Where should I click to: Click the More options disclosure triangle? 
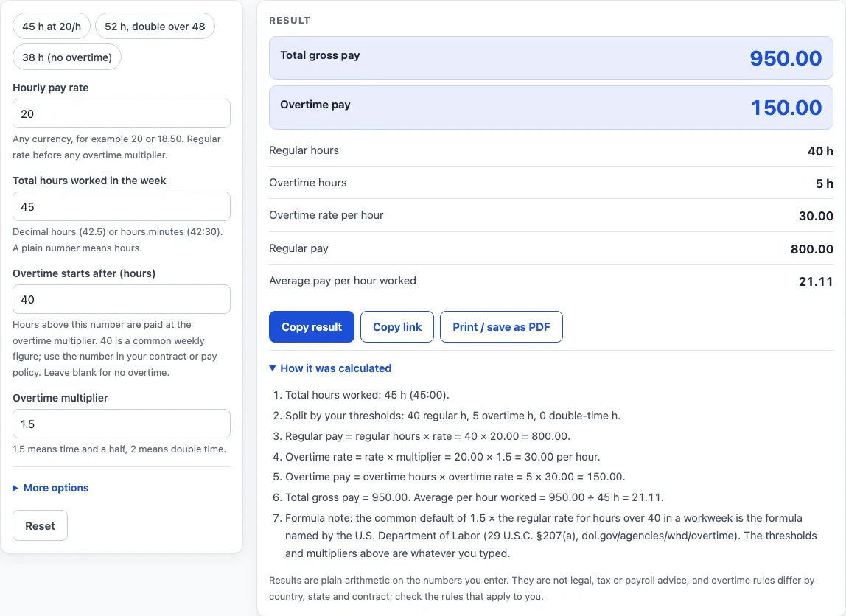(15, 488)
